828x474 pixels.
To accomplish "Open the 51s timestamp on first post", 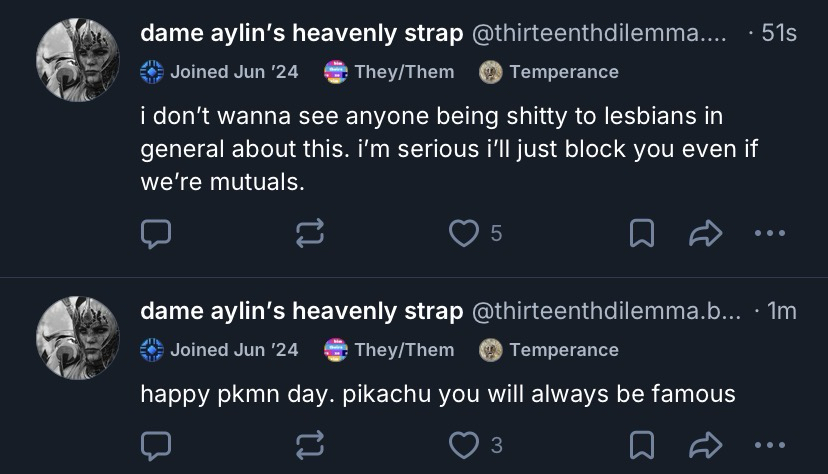I will coord(778,33).
